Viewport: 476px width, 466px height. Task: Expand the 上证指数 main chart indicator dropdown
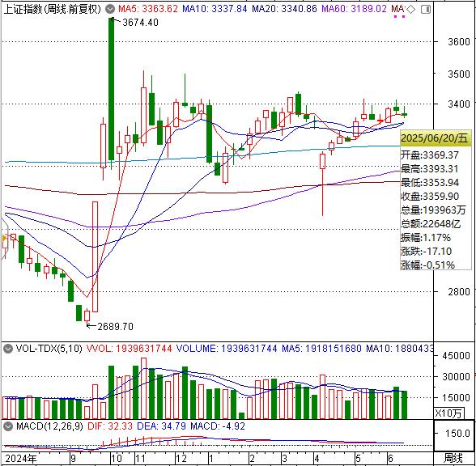pos(110,9)
